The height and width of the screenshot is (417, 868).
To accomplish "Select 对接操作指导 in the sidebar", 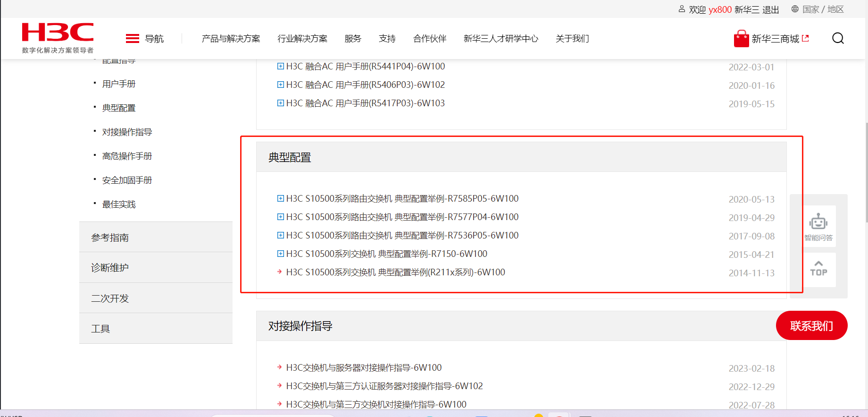I will (x=127, y=132).
